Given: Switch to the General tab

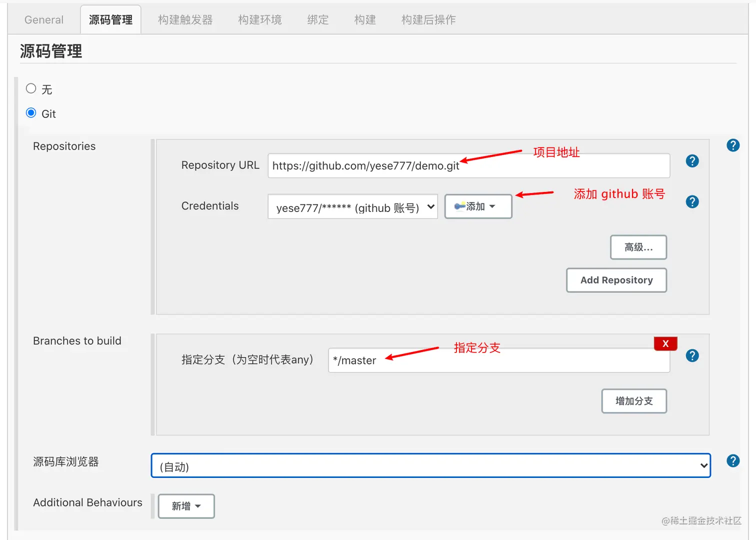Looking at the screenshot, I should point(44,20).
